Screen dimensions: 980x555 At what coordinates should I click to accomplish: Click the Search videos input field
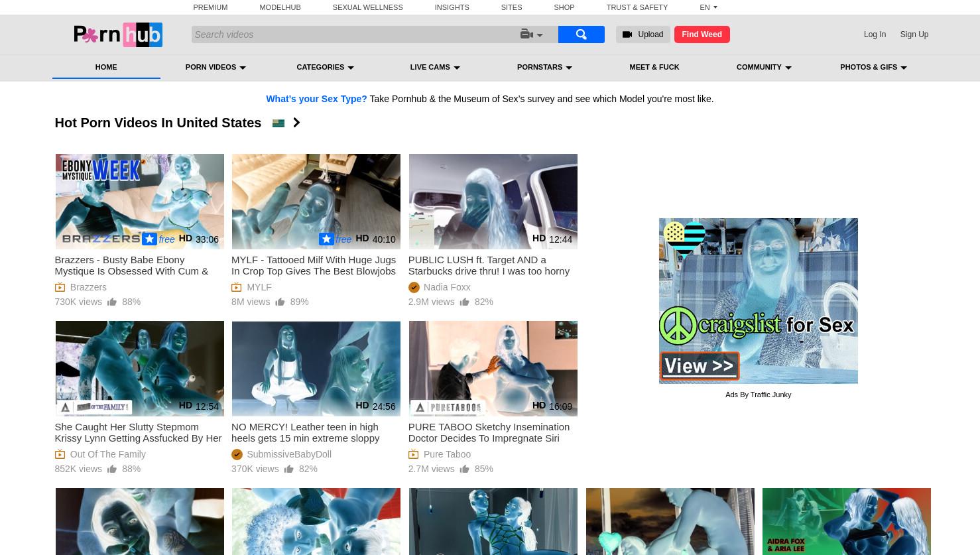tap(355, 34)
